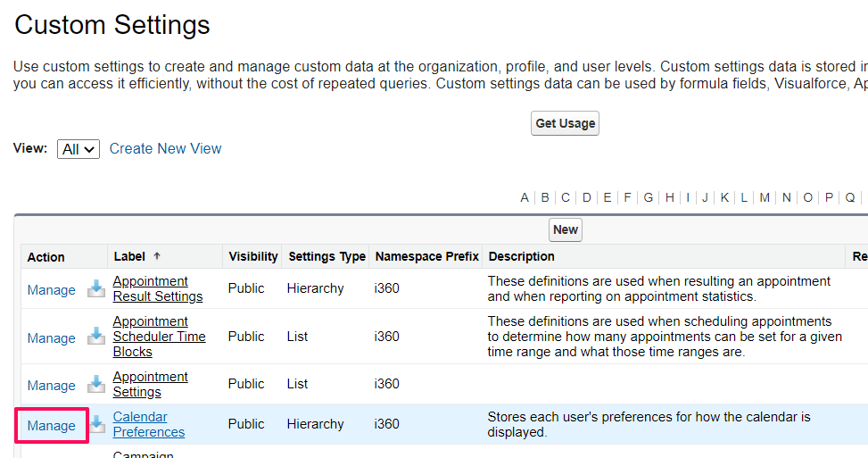Screen dimensions: 868x458
Task: Click Hierarchy type in Appointment Result Settings row
Action: [x=315, y=288]
